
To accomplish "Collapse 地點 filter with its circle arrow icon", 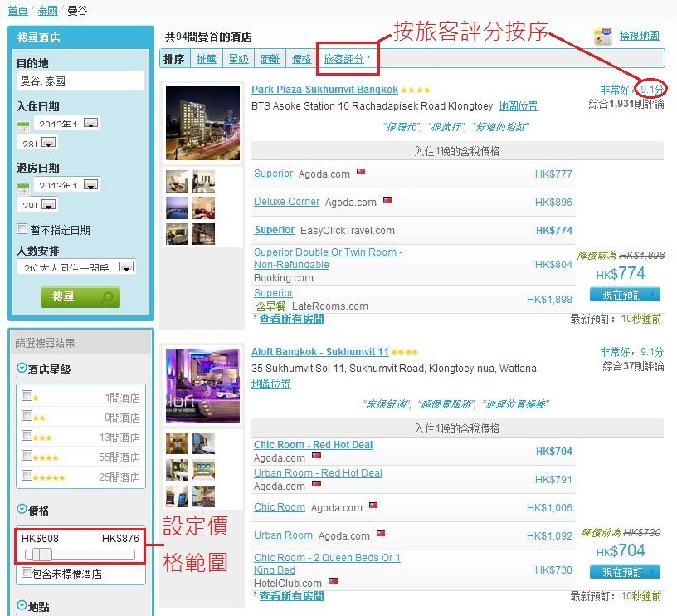I will point(22,604).
